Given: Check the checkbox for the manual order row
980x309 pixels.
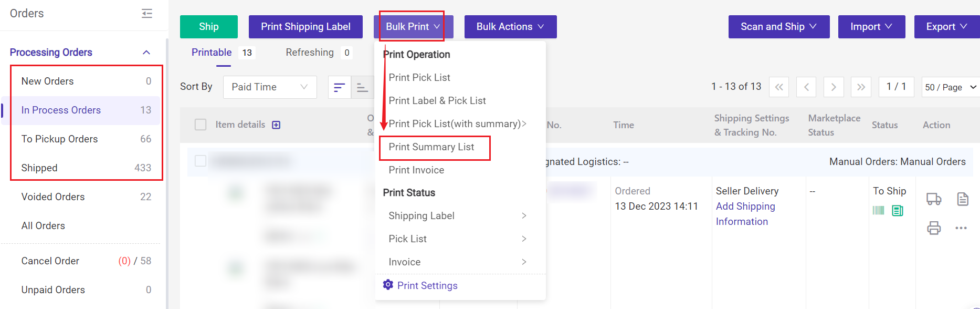Looking at the screenshot, I should point(201,161).
